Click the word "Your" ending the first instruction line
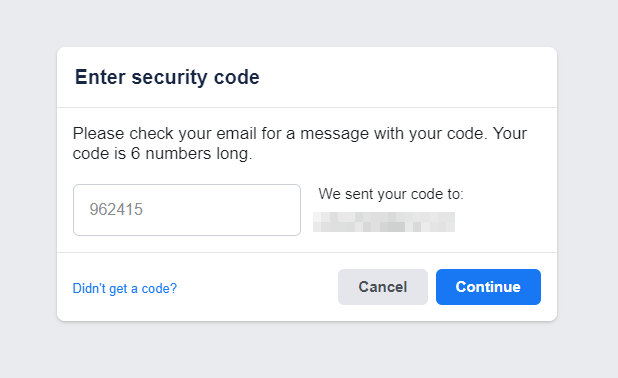 510,134
